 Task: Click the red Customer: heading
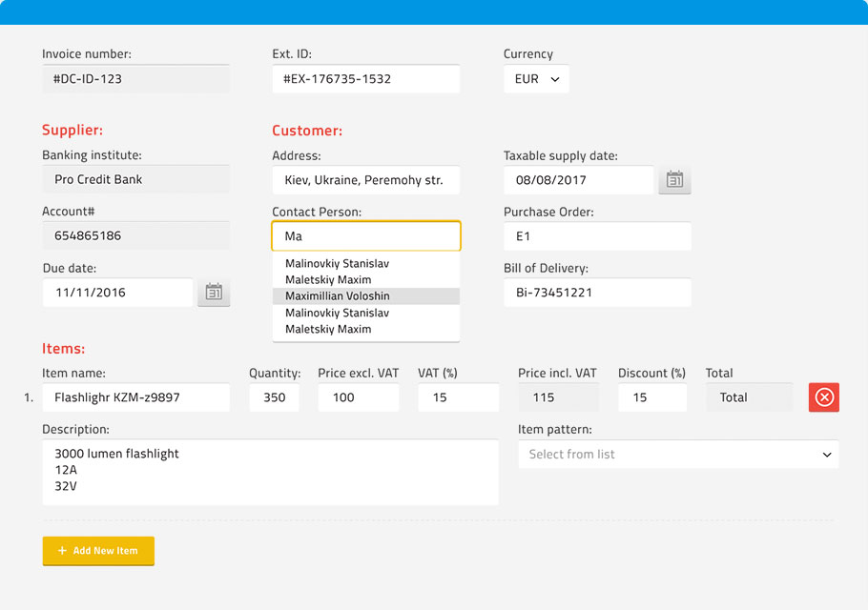[307, 131]
